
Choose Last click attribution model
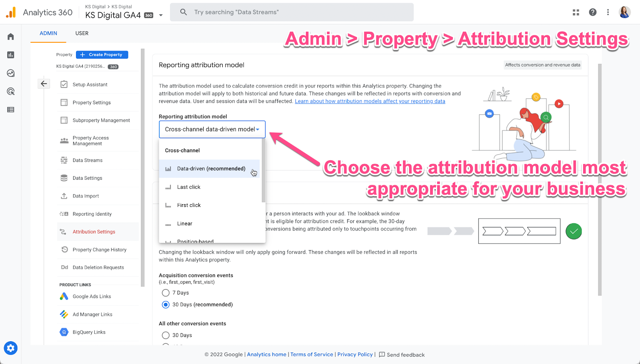(x=210, y=187)
